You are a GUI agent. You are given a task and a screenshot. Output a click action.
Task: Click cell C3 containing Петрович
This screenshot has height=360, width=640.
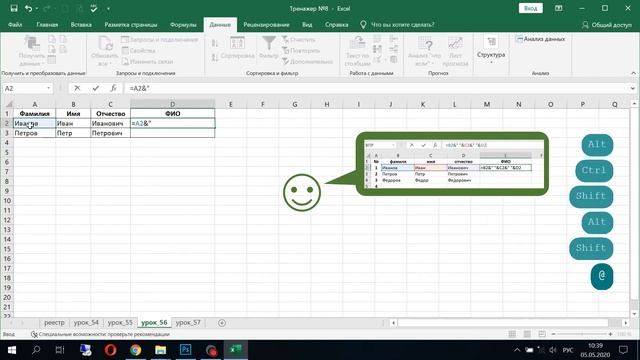111,133
